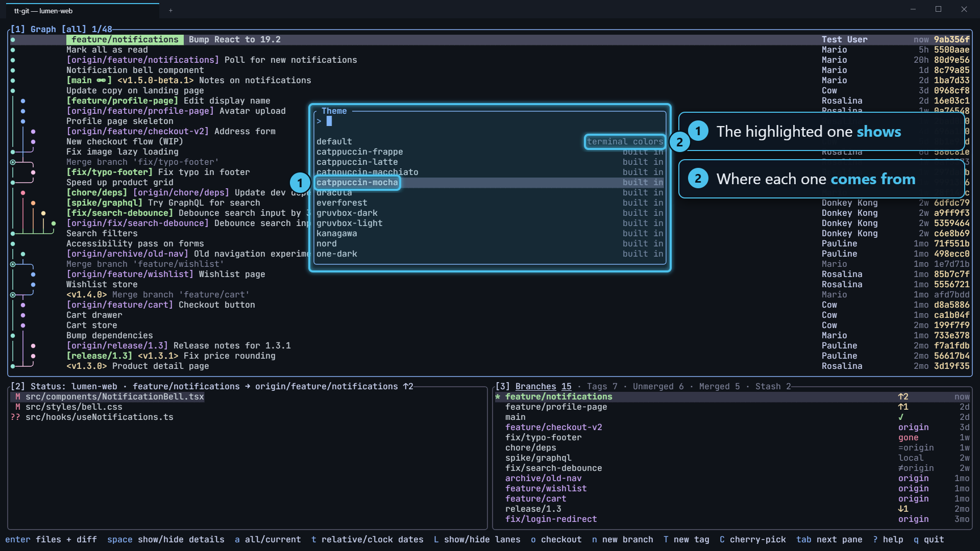Switch to the Tags 7 tab

pyautogui.click(x=602, y=386)
